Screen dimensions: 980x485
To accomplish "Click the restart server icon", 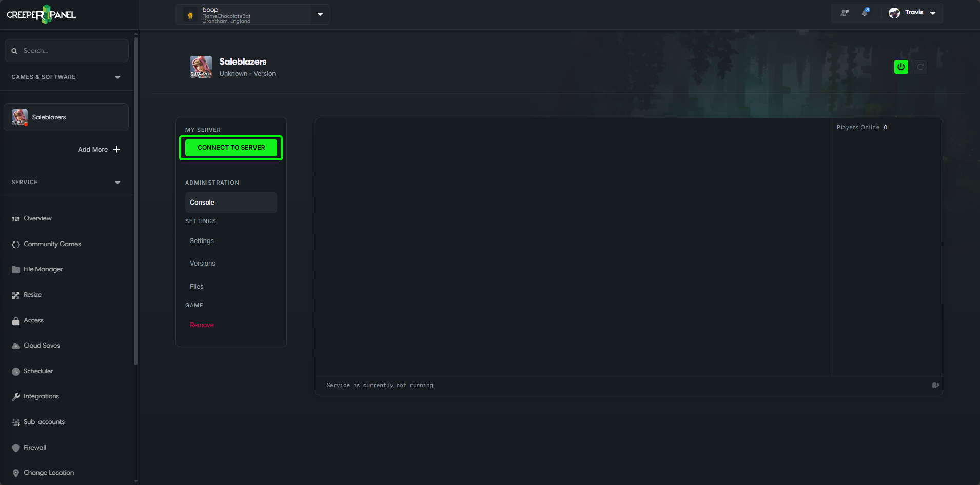I will [x=920, y=67].
